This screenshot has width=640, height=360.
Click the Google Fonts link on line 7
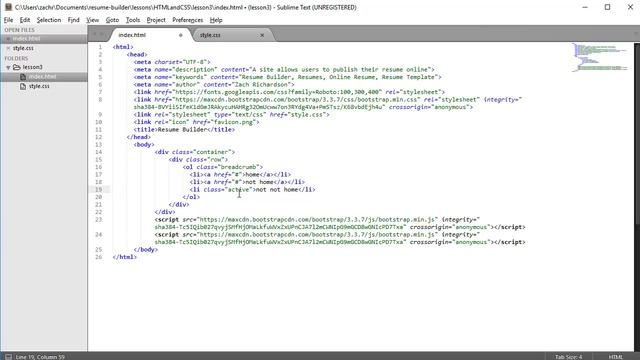tap(289, 92)
